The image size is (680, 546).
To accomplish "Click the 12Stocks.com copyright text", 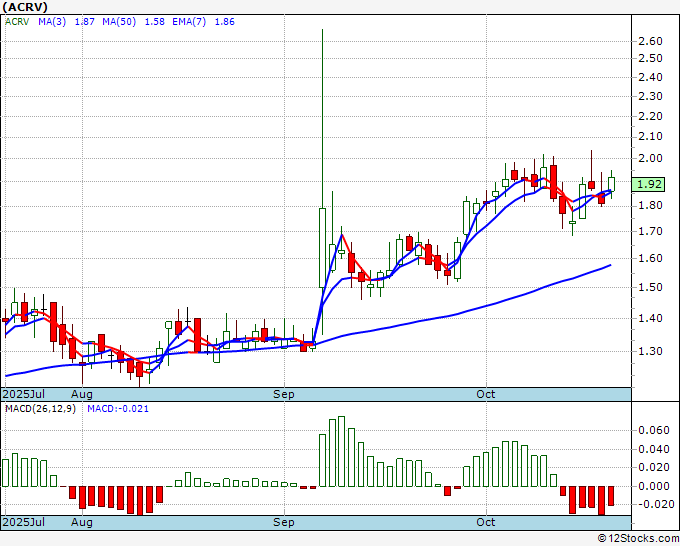I will pyautogui.click(x=638, y=539).
